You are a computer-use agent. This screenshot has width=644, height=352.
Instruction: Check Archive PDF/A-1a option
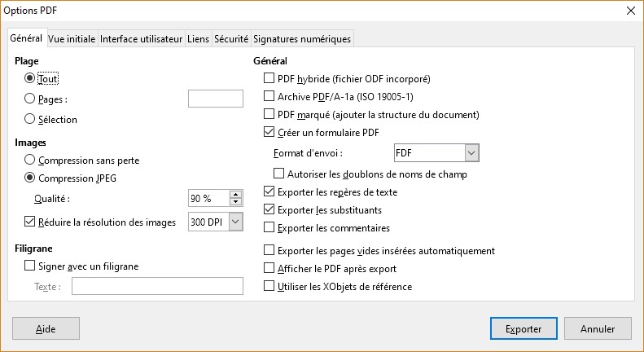[269, 97]
